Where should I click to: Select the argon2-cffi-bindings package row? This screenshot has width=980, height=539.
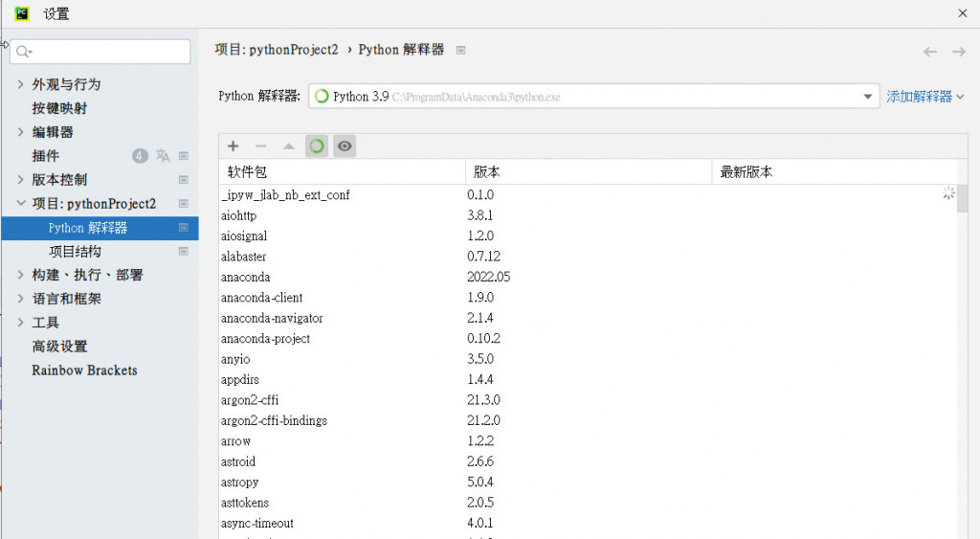click(588, 421)
